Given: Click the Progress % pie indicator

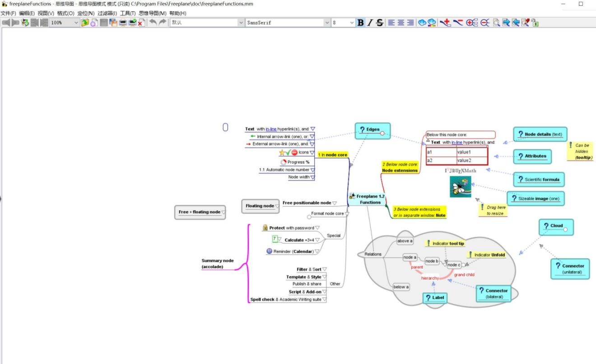Looking at the screenshot, I should click(283, 162).
